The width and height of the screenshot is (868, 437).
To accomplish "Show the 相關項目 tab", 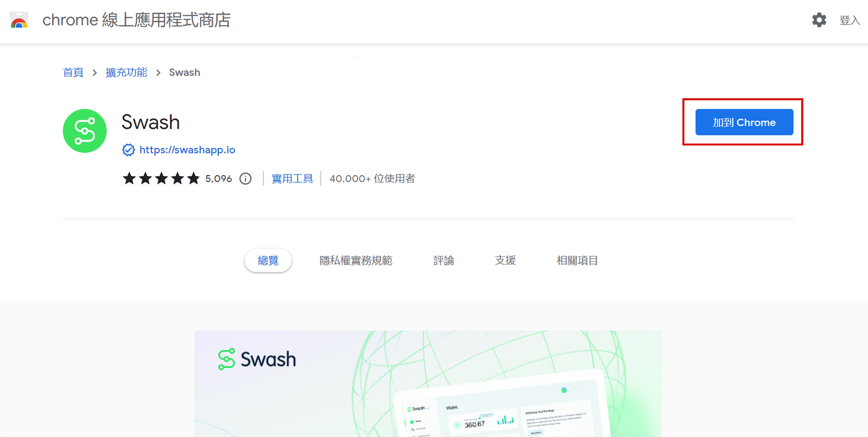I will pyautogui.click(x=577, y=261).
